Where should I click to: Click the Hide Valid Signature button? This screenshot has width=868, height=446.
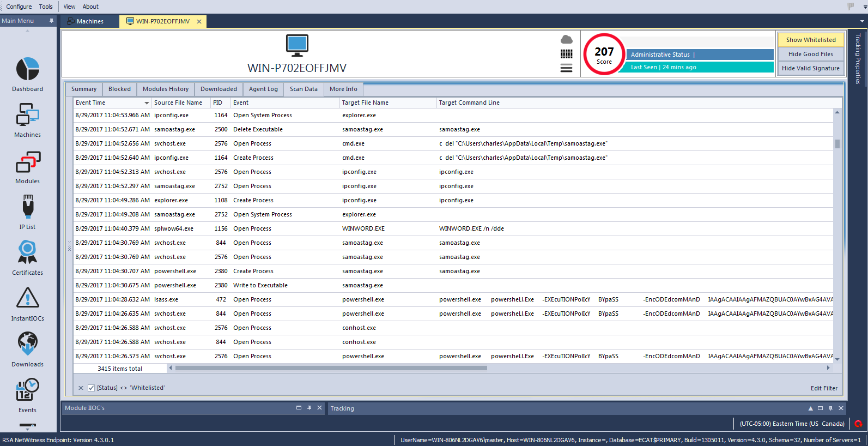point(810,68)
